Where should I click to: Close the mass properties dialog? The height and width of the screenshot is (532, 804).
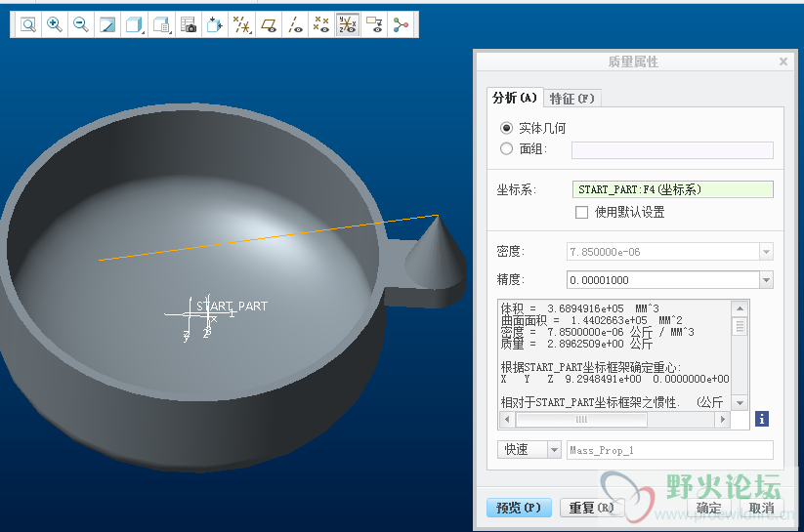click(x=783, y=61)
